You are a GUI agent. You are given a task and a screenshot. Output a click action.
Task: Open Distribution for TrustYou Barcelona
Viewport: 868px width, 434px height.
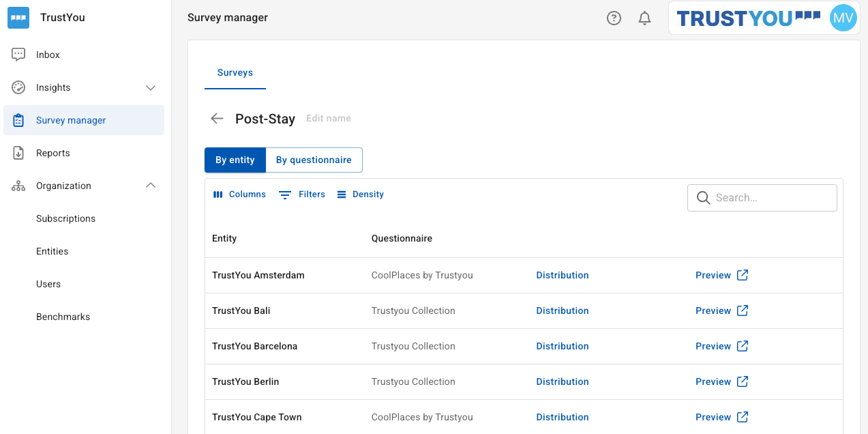pos(563,346)
